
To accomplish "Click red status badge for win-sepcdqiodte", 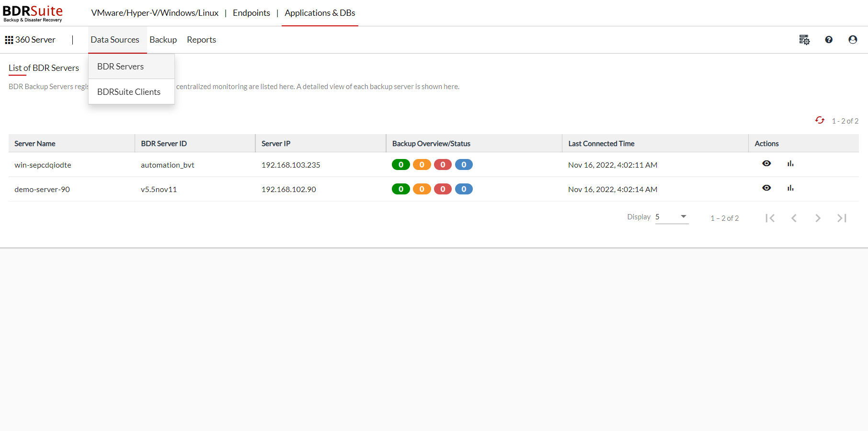I will (x=443, y=165).
